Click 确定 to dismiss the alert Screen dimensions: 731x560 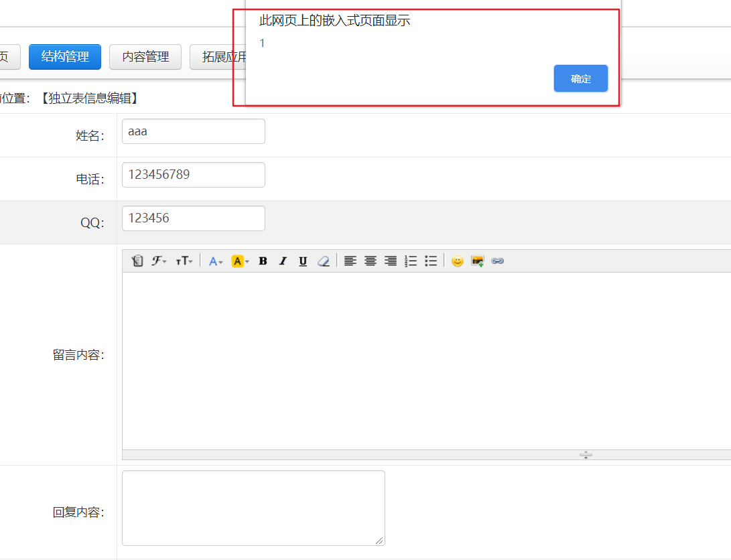(x=580, y=78)
